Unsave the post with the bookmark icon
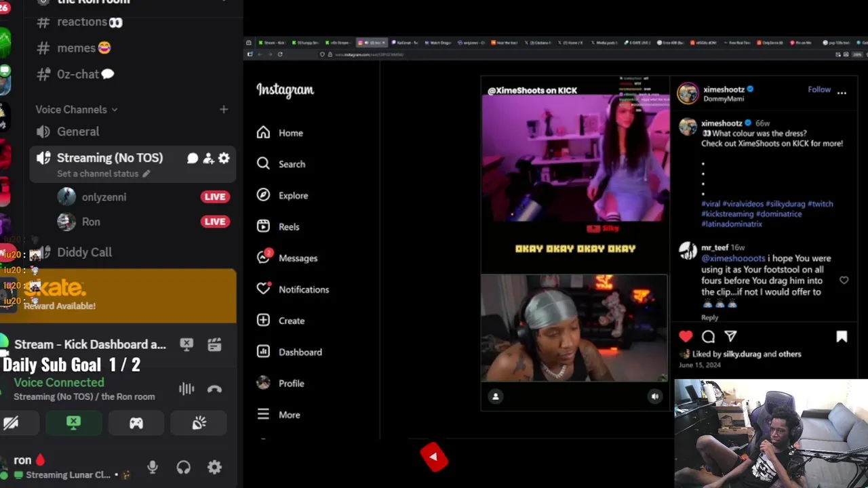 tap(842, 336)
